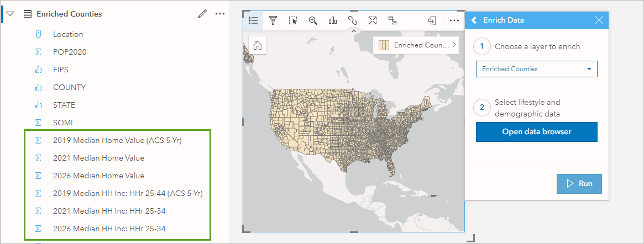Click the Enriched Counties table icon

[27, 14]
